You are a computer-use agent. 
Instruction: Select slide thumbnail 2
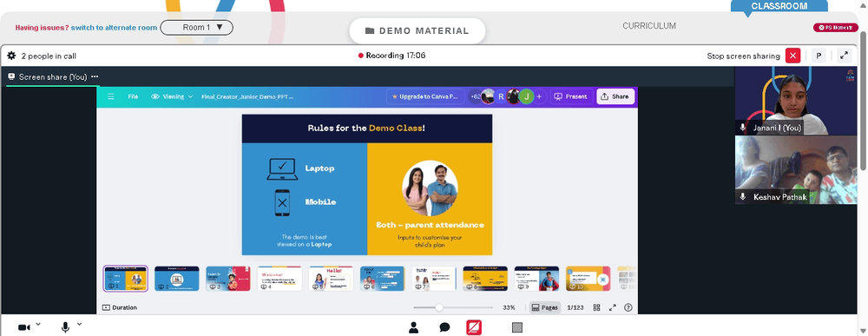coord(176,279)
